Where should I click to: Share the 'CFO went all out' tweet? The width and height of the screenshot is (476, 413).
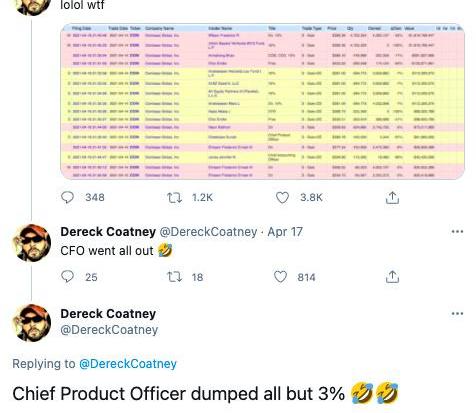tap(392, 277)
